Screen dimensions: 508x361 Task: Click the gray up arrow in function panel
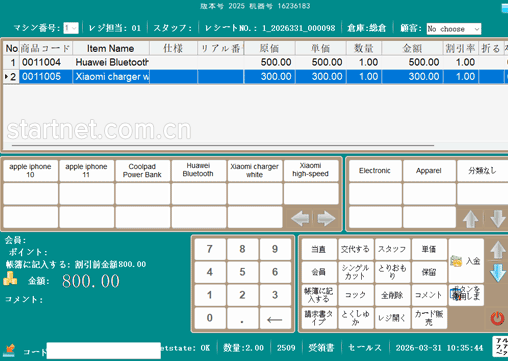click(x=498, y=250)
